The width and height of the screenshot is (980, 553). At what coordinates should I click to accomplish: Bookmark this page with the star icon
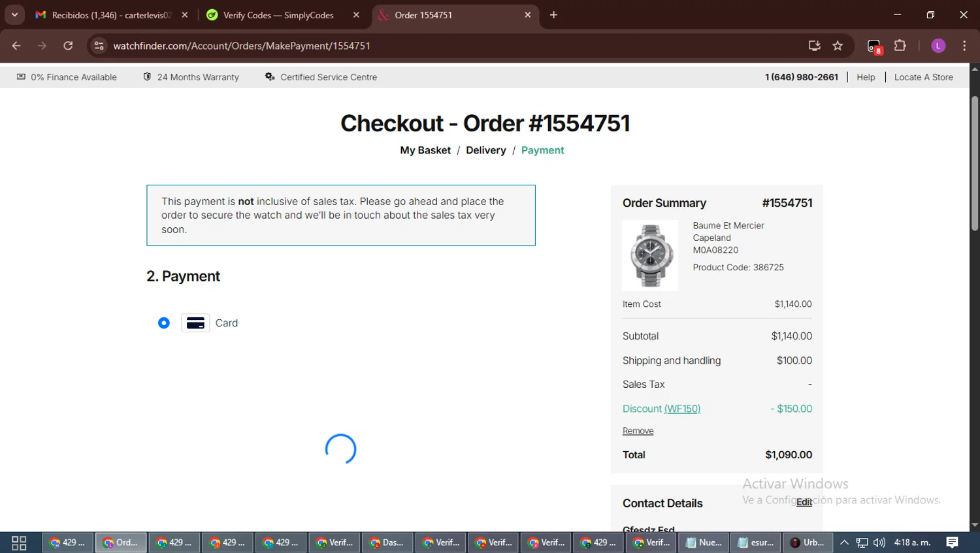point(838,46)
